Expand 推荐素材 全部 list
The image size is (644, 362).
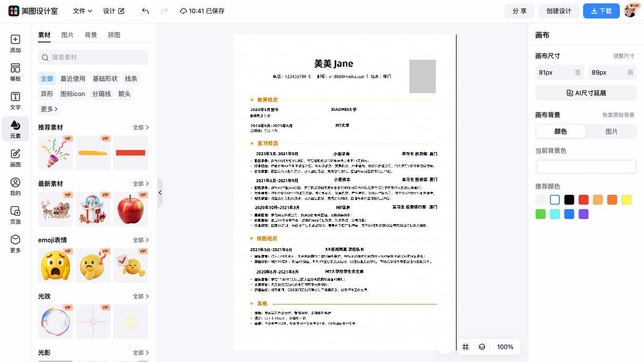(x=141, y=128)
